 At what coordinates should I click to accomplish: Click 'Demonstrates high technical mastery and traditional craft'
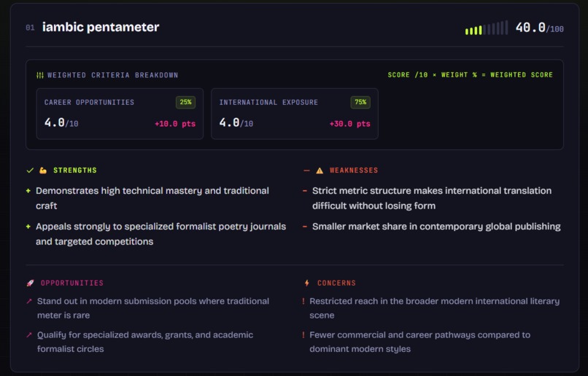click(x=152, y=198)
